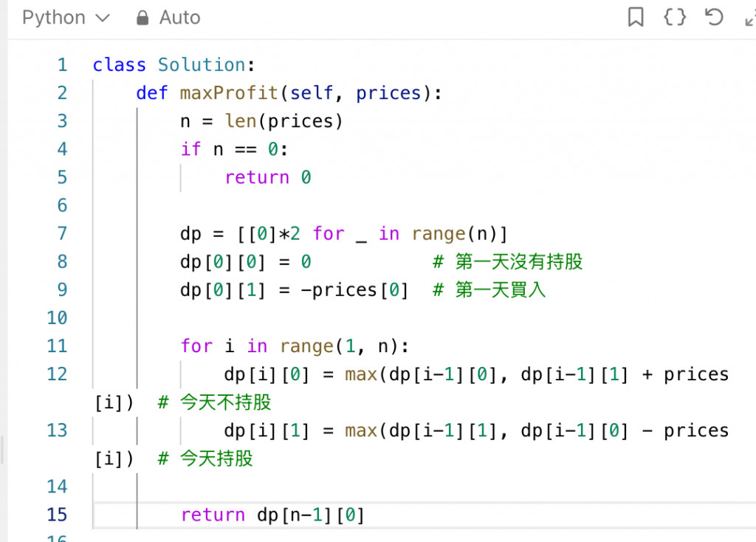Screen dimensions: 756x542
Task: Click the 'max' call on line 12
Action: [x=360, y=374]
